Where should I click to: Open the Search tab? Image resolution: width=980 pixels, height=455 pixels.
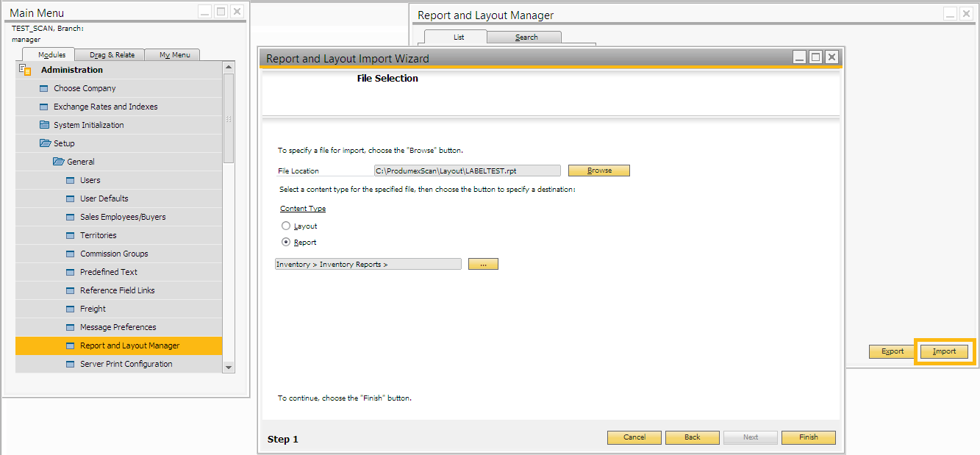point(526,37)
